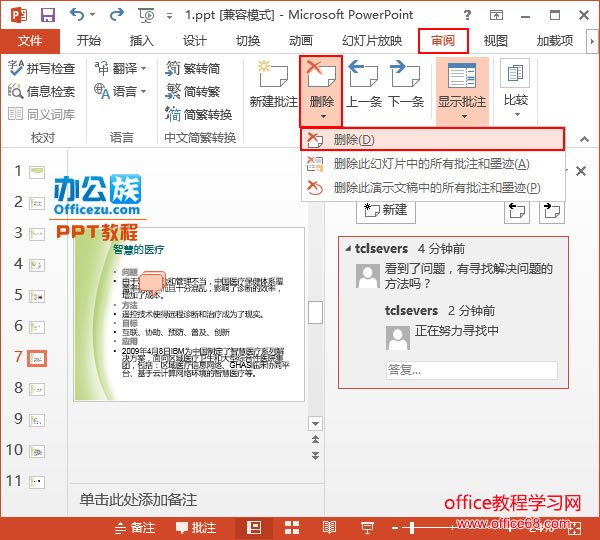Switch to Slide Sorter view
Screen dimensions: 600x540
pyautogui.click(x=292, y=528)
